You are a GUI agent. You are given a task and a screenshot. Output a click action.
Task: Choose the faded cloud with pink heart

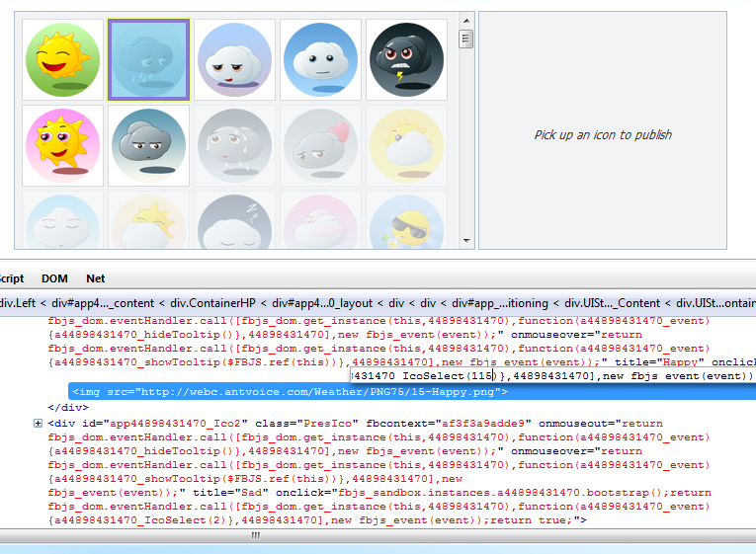[x=320, y=145]
